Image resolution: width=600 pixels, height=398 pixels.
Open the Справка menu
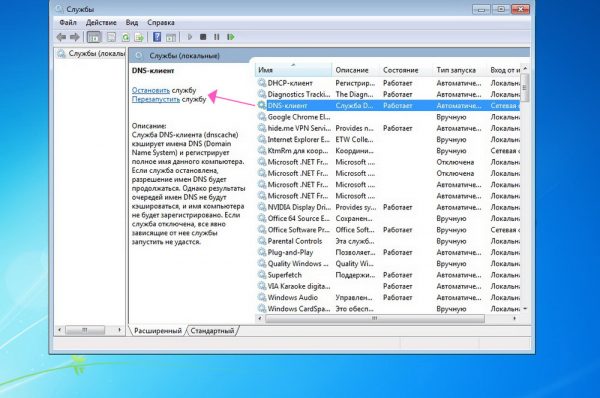click(161, 23)
